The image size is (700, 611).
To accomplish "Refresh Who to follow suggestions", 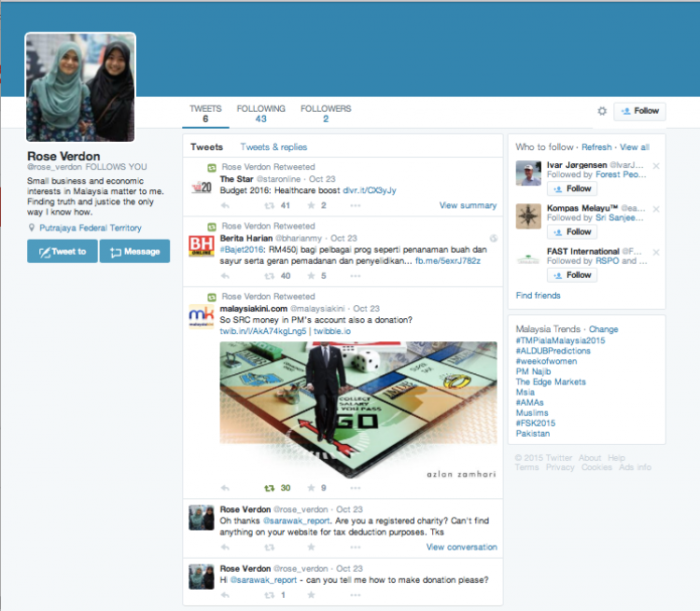I will click(x=596, y=147).
